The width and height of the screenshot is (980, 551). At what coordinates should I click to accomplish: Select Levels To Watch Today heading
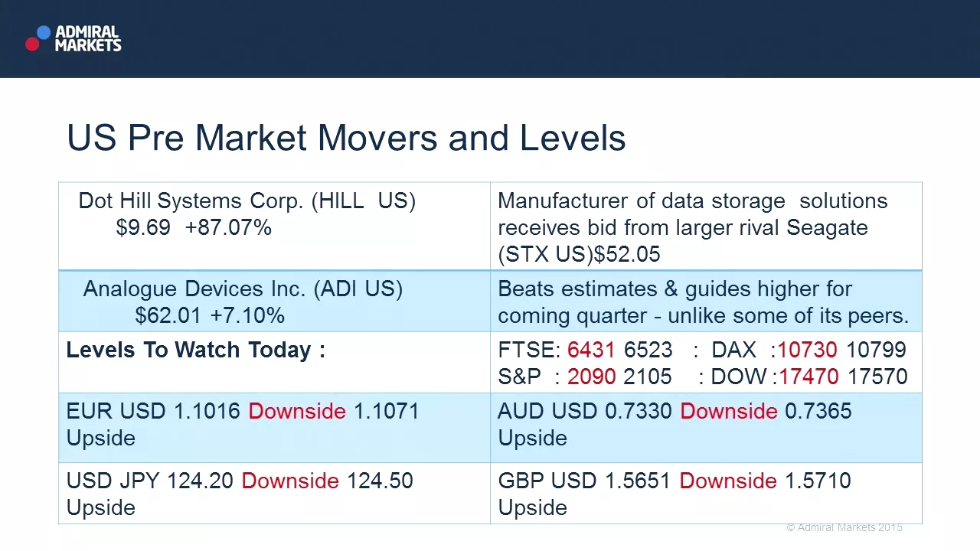196,350
